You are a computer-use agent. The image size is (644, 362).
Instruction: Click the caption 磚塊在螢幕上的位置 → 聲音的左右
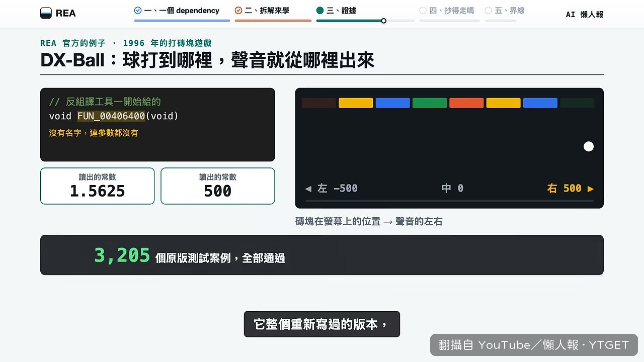(369, 221)
